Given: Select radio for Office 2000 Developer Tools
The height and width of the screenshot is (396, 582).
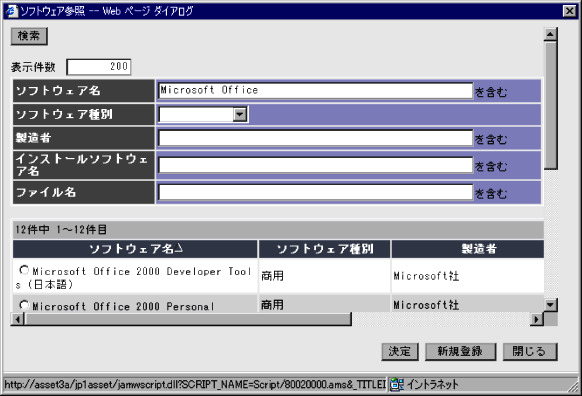Looking at the screenshot, I should pyautogui.click(x=24, y=270).
